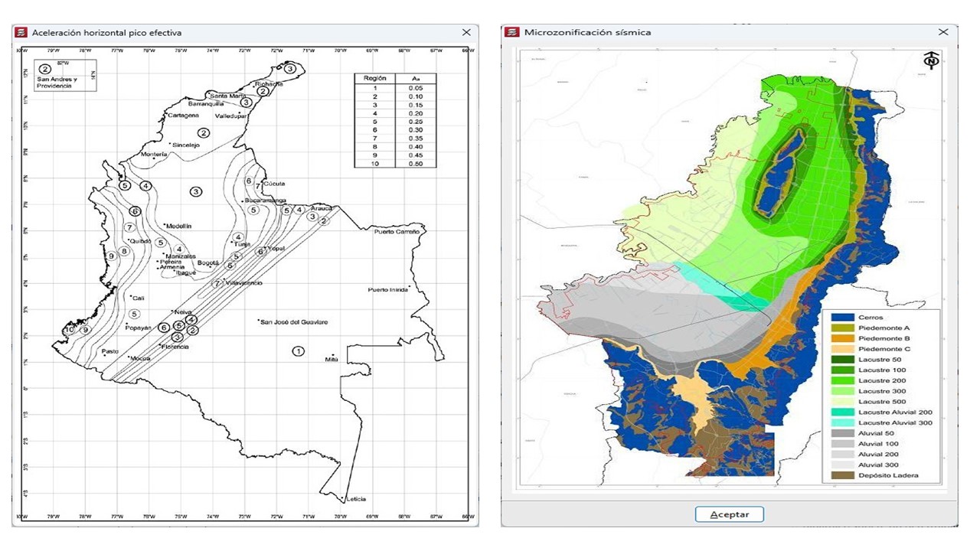Click the 'Aluvial 100' legend label
980x551 pixels.
tap(877, 444)
